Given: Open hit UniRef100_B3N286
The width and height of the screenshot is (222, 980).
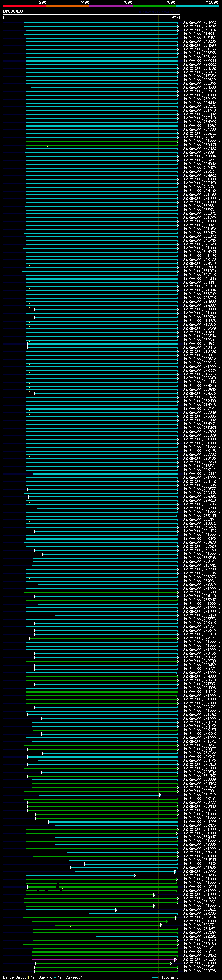Looking at the screenshot, I should [x=199, y=875].
